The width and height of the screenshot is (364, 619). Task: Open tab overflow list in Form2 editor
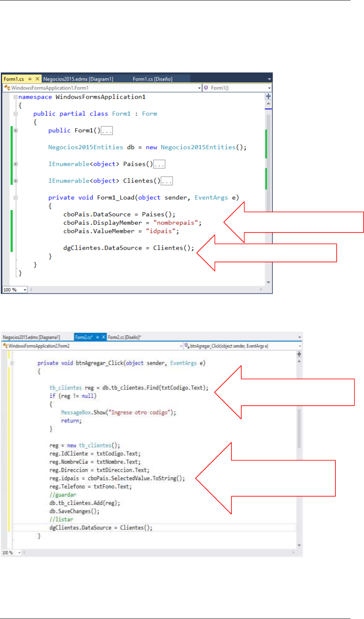pyautogui.click(x=300, y=337)
